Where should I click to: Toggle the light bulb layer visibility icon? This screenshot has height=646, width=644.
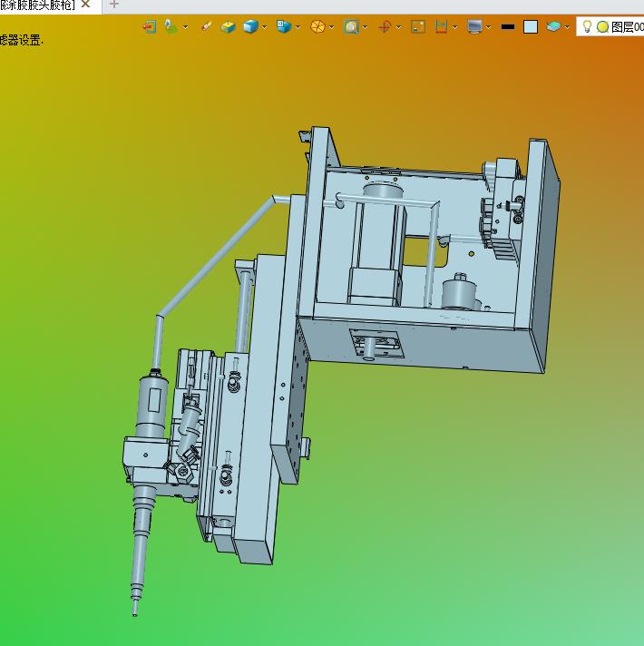click(587, 27)
